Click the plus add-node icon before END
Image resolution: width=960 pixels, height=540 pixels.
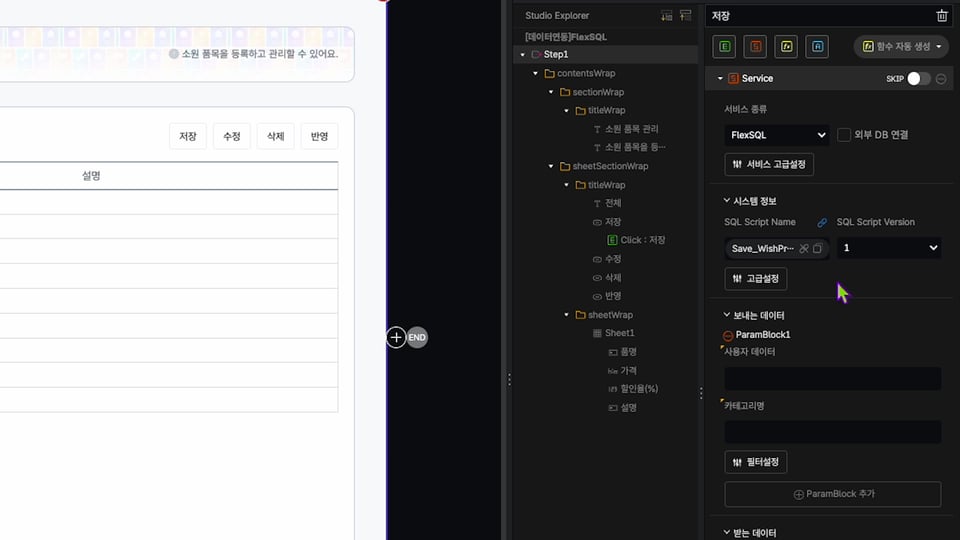[396, 337]
